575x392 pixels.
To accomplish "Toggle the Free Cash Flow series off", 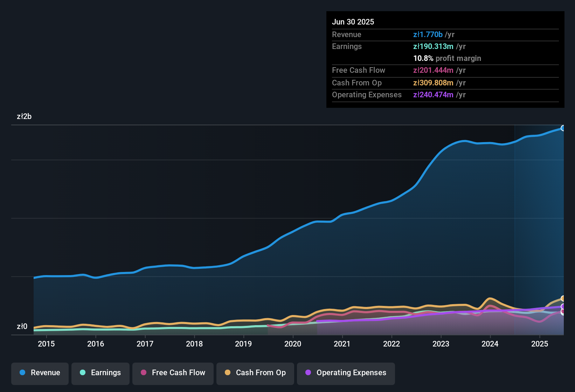I will (x=173, y=373).
